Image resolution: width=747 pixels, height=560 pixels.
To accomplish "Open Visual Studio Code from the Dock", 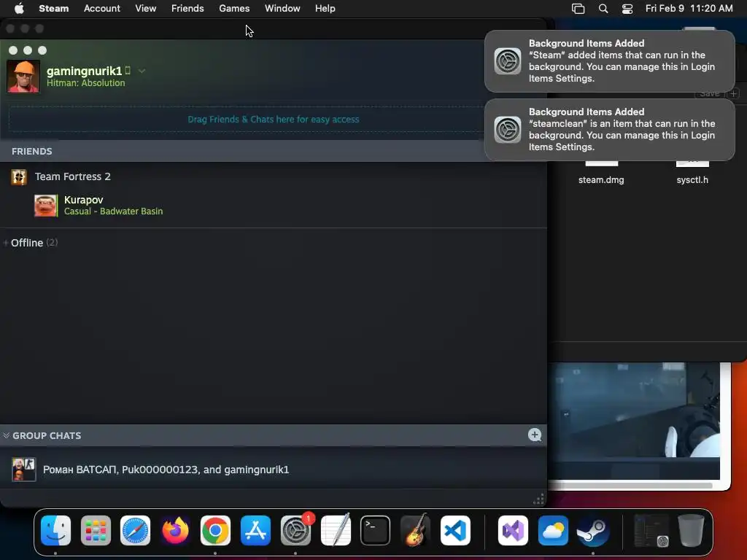I will pos(455,531).
